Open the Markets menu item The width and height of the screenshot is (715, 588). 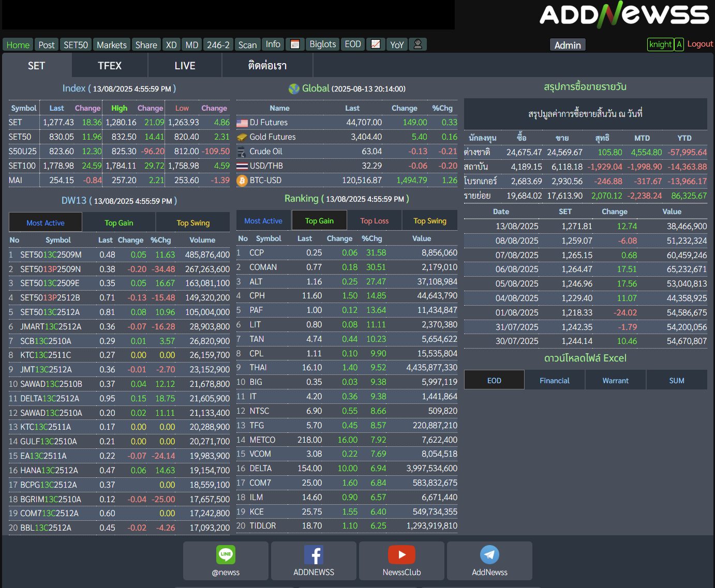(112, 45)
